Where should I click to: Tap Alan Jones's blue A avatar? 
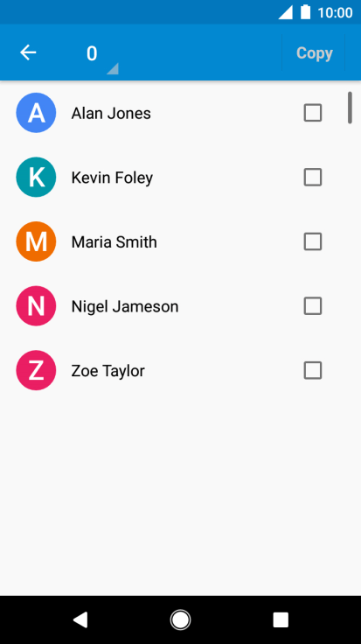pos(36,113)
